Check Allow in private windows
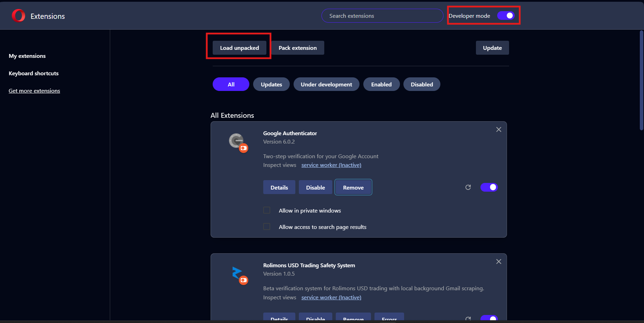 pyautogui.click(x=267, y=210)
